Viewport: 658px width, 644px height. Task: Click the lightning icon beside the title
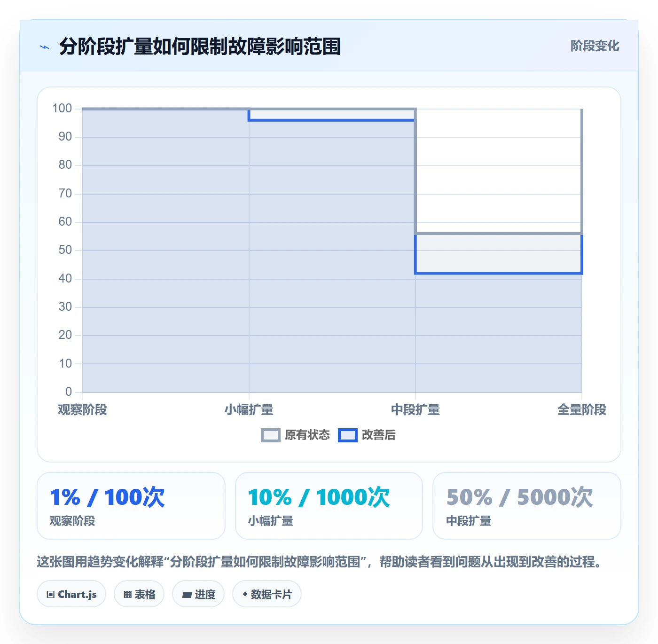(45, 47)
